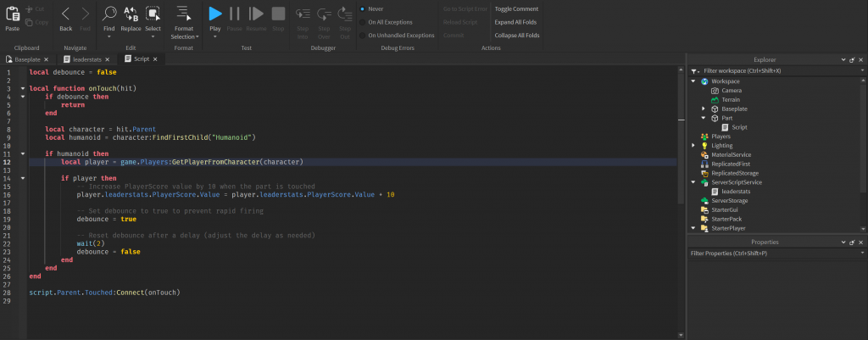
Task: Switch to the Baseplate tab
Action: pyautogui.click(x=28, y=59)
